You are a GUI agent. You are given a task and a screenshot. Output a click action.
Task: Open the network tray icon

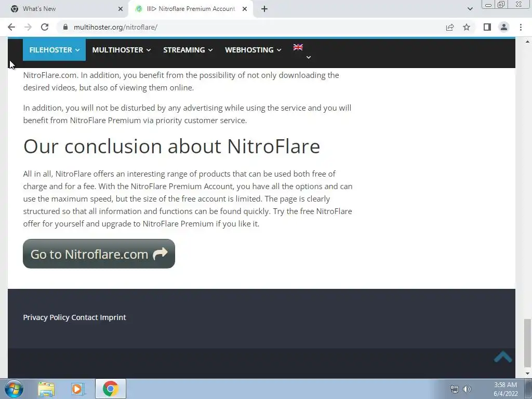point(454,389)
